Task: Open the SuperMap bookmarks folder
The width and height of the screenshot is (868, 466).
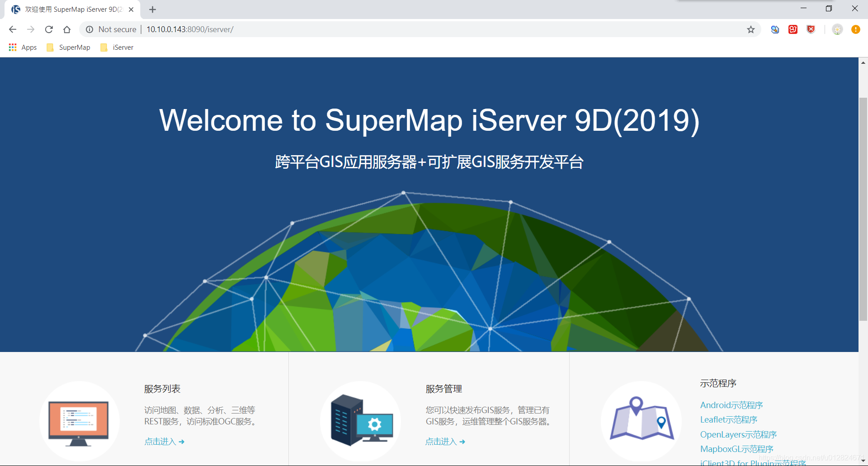Action: [x=68, y=48]
